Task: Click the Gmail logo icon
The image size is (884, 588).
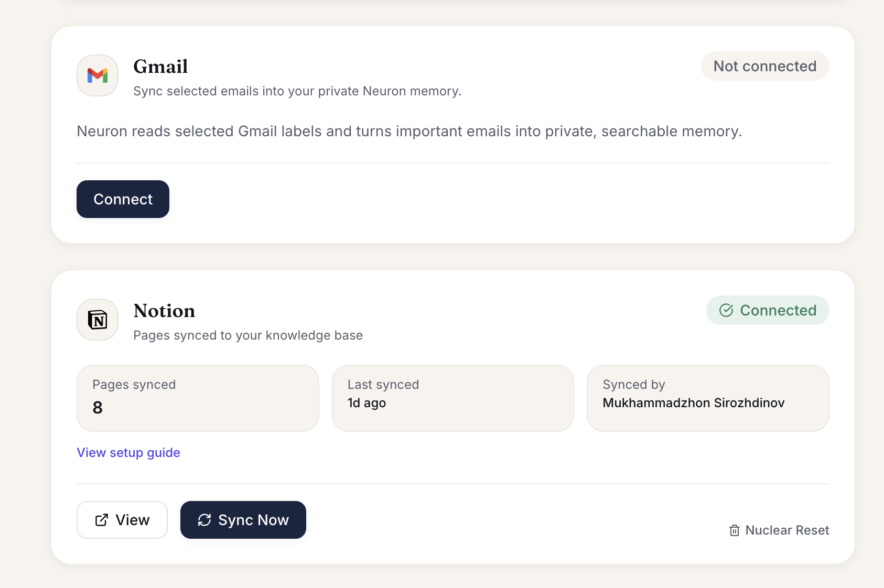Action: [x=98, y=75]
